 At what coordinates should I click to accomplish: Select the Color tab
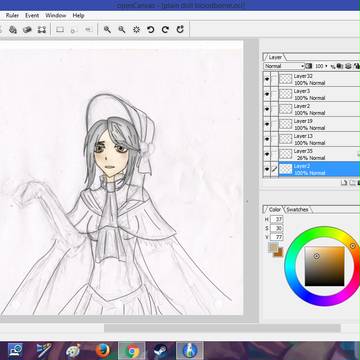pos(275,210)
